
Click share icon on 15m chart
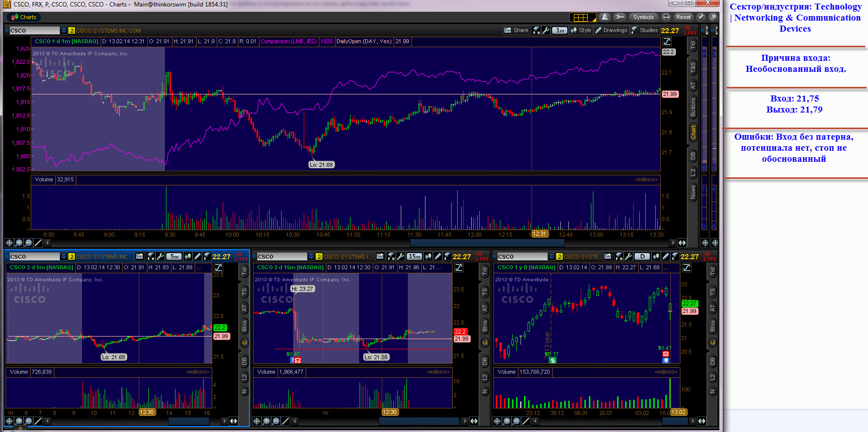tap(380, 256)
